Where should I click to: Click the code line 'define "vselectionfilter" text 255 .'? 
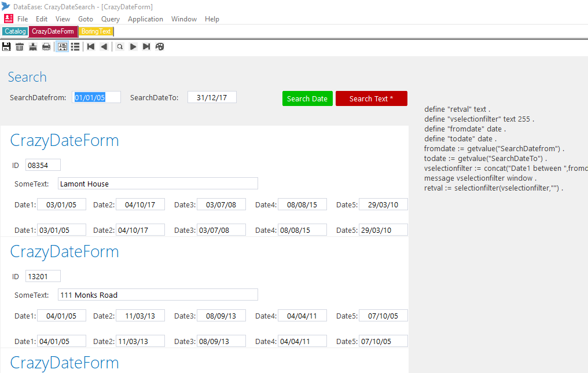479,119
